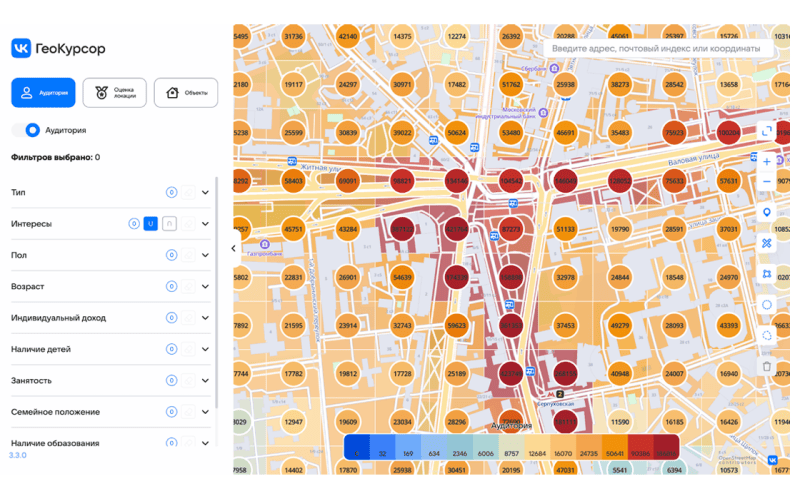This screenshot has height=486, width=800.
Task: Expand the Индивидуальный доход filter
Action: point(206,318)
